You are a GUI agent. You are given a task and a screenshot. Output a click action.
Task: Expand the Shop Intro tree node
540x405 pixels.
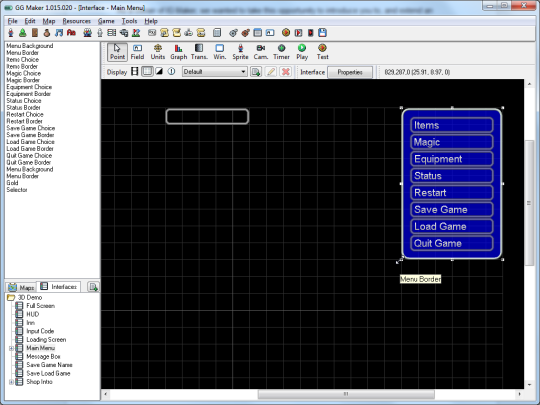pos(11,382)
